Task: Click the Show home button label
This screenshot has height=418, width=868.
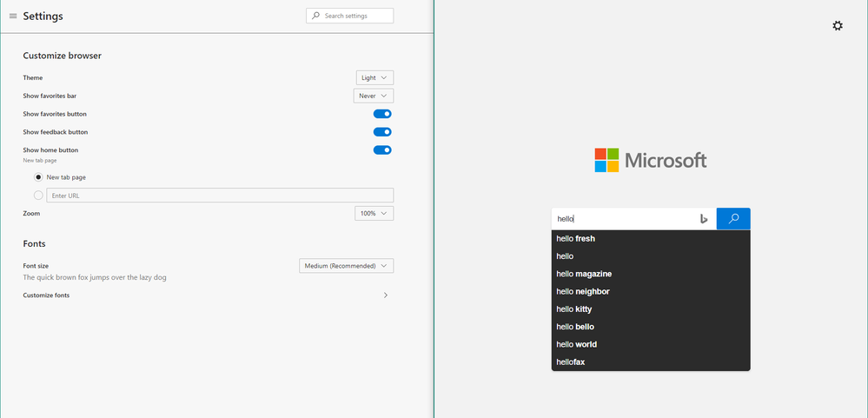Action: pos(50,150)
